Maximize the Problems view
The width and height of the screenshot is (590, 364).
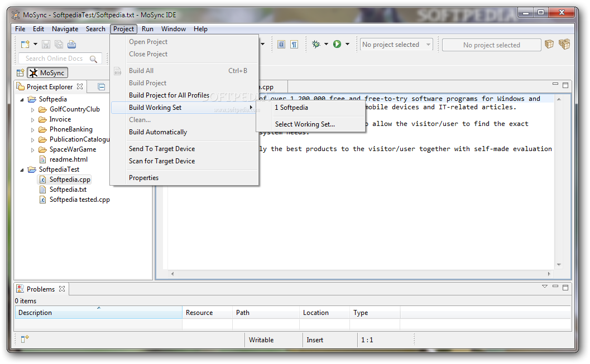pyautogui.click(x=565, y=288)
